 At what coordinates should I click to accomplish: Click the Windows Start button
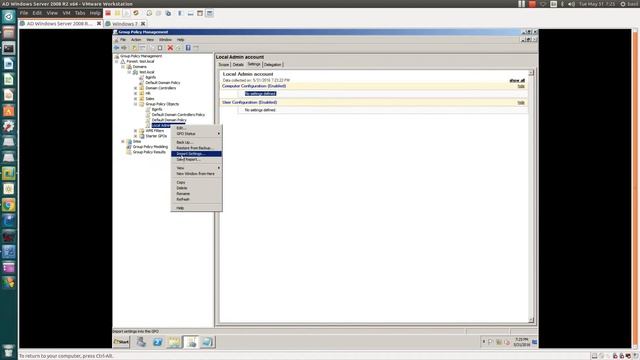pyautogui.click(x=121, y=342)
